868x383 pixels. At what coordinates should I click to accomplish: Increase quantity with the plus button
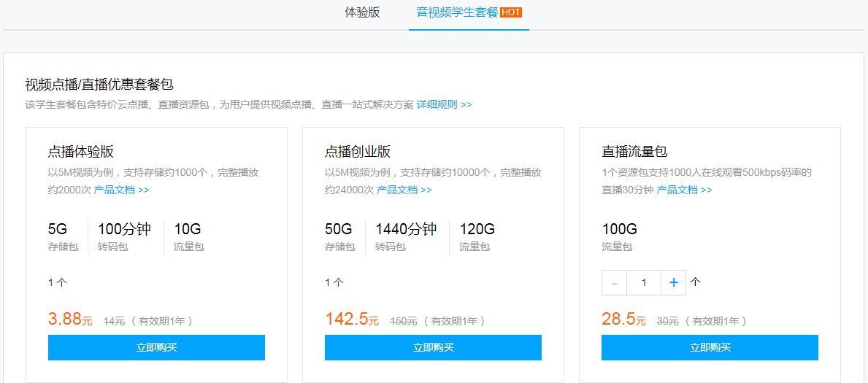point(673,282)
